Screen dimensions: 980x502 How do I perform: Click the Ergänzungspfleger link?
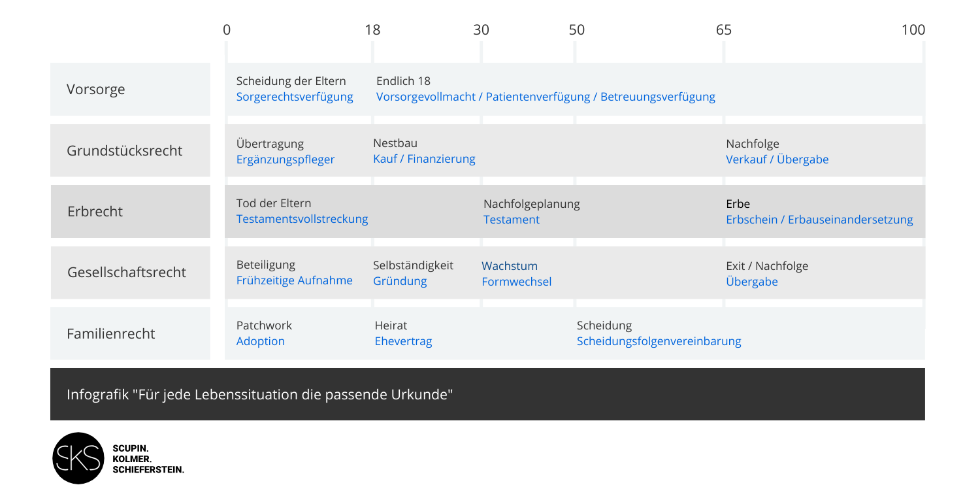coord(285,159)
